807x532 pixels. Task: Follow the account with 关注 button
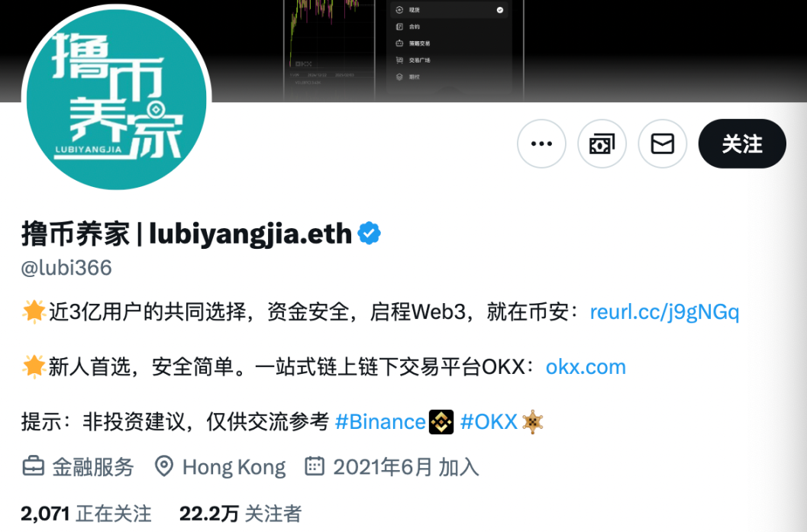point(742,143)
